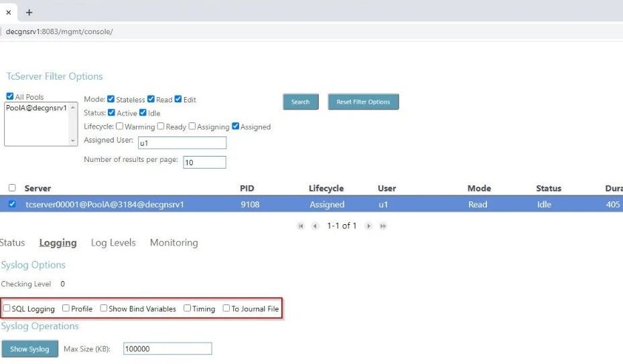Close the current browser tab
The width and height of the screenshot is (623, 364).
point(8,12)
